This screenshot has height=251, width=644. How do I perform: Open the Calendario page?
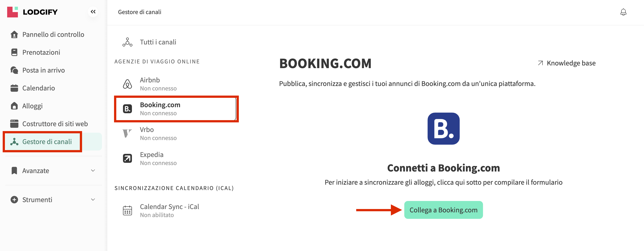38,88
